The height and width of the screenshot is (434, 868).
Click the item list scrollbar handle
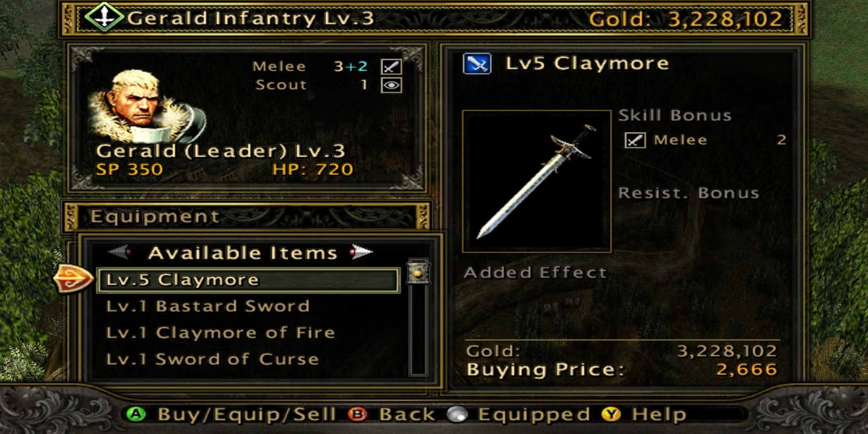[x=418, y=271]
